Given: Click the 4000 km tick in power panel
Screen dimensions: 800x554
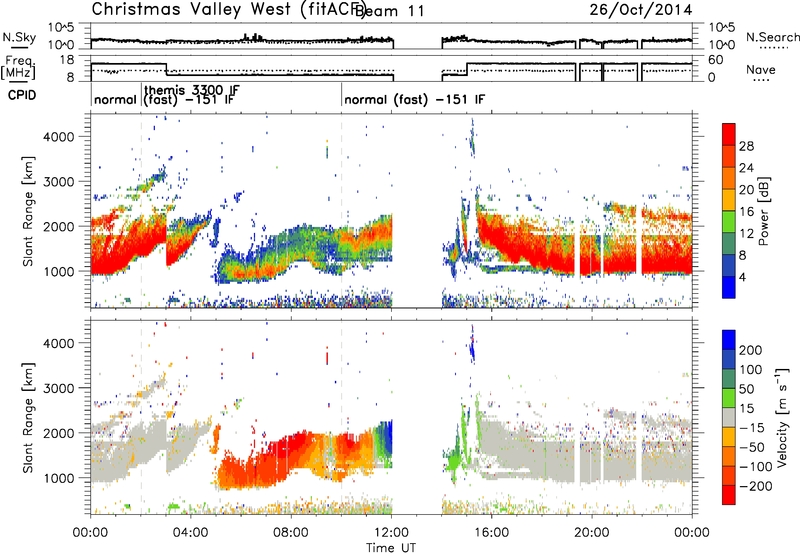Looking at the screenshot, I should point(59,137).
